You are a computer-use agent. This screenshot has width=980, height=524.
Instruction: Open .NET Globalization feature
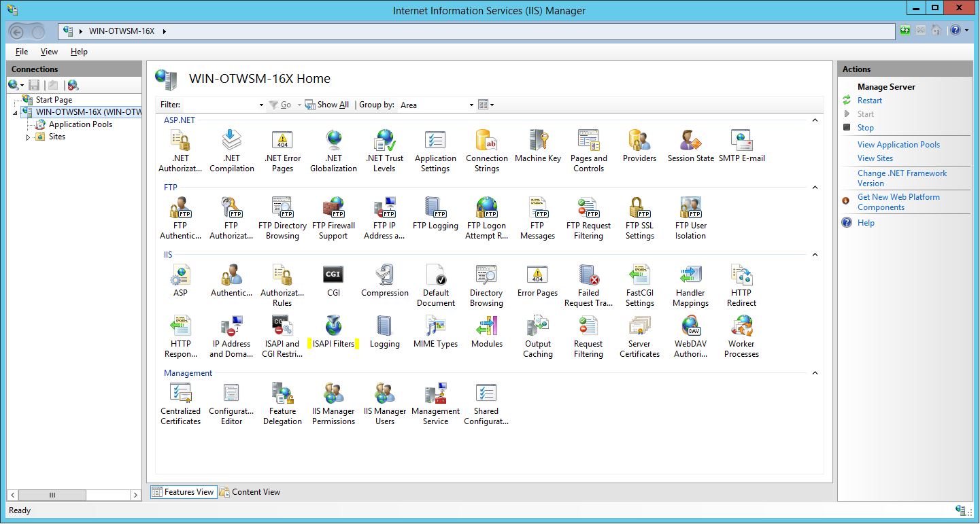click(333, 150)
